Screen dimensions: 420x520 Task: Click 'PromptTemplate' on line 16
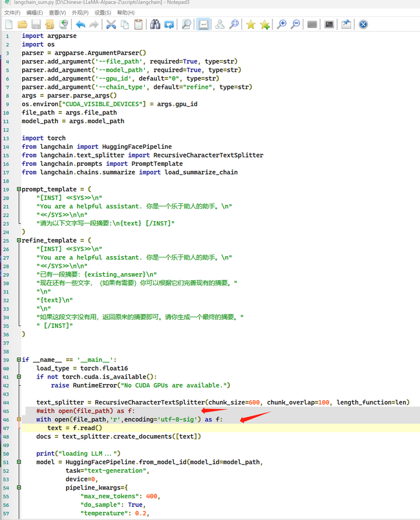point(157,164)
